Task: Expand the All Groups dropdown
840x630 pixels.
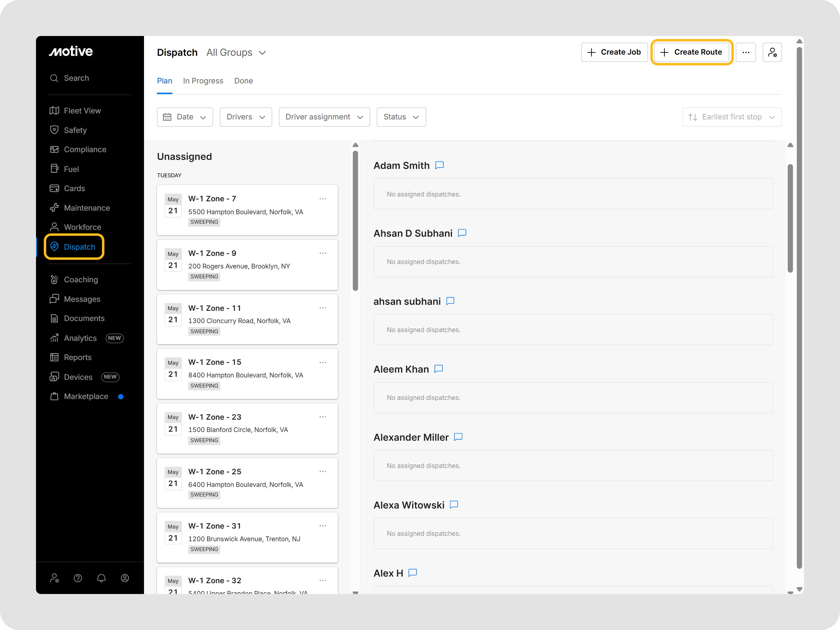Action: click(236, 52)
